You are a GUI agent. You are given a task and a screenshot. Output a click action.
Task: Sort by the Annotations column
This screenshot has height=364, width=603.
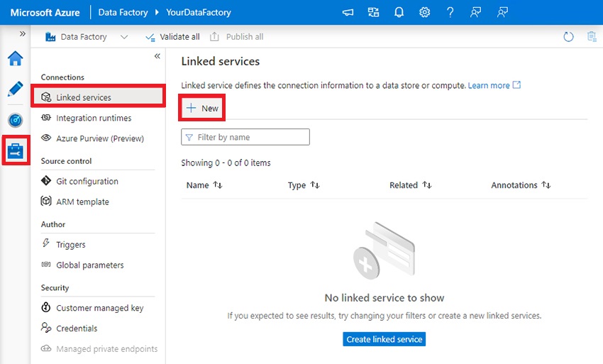[x=521, y=185]
